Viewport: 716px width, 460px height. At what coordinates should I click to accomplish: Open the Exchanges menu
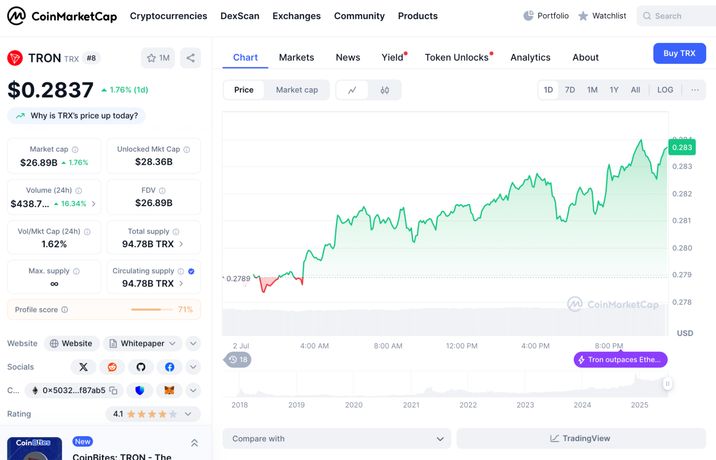[x=297, y=16]
